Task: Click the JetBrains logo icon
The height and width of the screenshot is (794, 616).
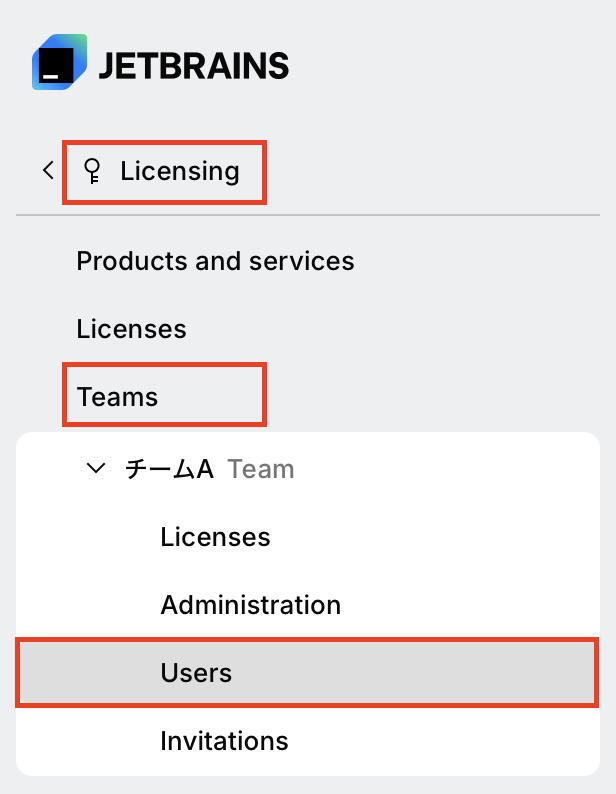Action: coord(59,62)
